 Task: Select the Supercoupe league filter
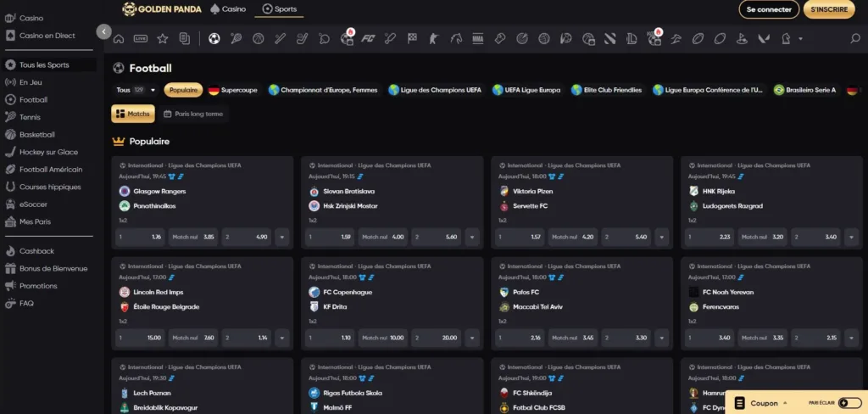[x=233, y=90]
